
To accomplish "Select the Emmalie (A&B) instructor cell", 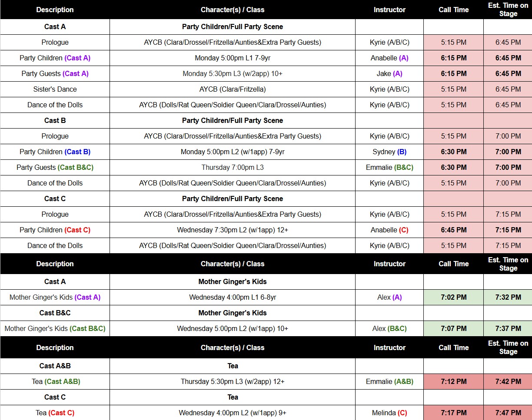I will (x=389, y=382).
